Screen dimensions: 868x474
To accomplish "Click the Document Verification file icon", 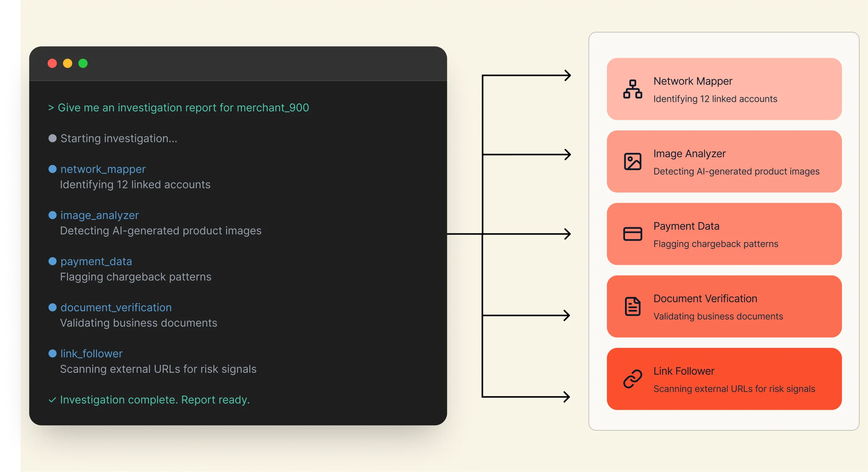I will coord(633,306).
